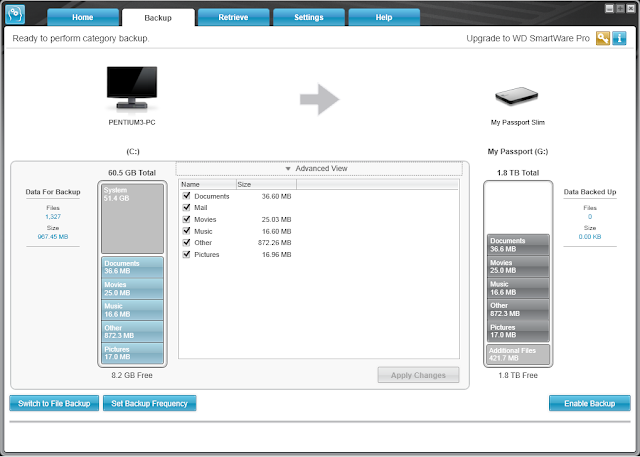
Task: Click Pictures block on My Passport drive
Action: 518,331
